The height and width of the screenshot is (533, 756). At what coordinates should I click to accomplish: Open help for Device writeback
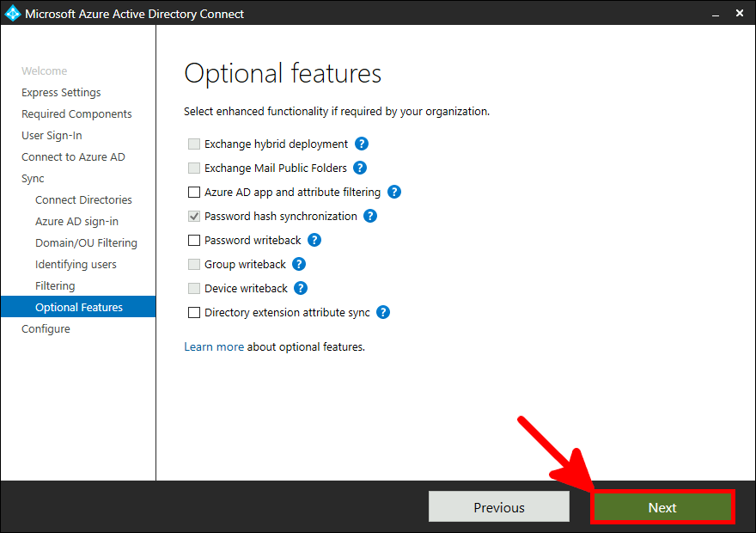pos(300,288)
